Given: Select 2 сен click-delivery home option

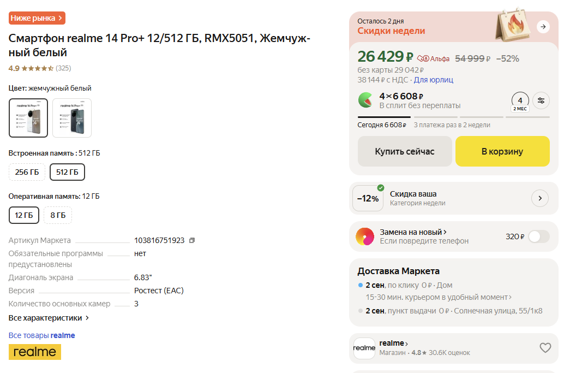Looking at the screenshot, I should [405, 285].
